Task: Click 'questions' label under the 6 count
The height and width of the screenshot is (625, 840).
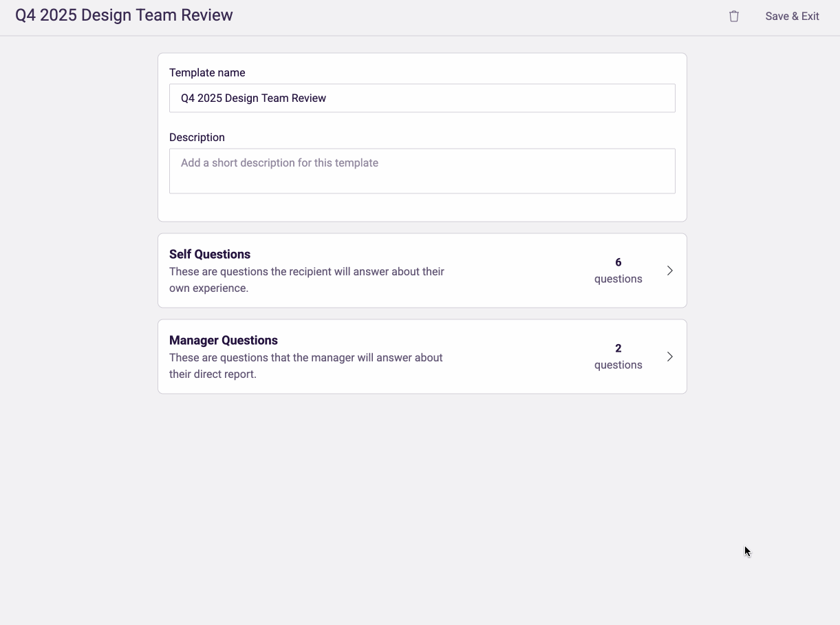Action: [x=618, y=279]
